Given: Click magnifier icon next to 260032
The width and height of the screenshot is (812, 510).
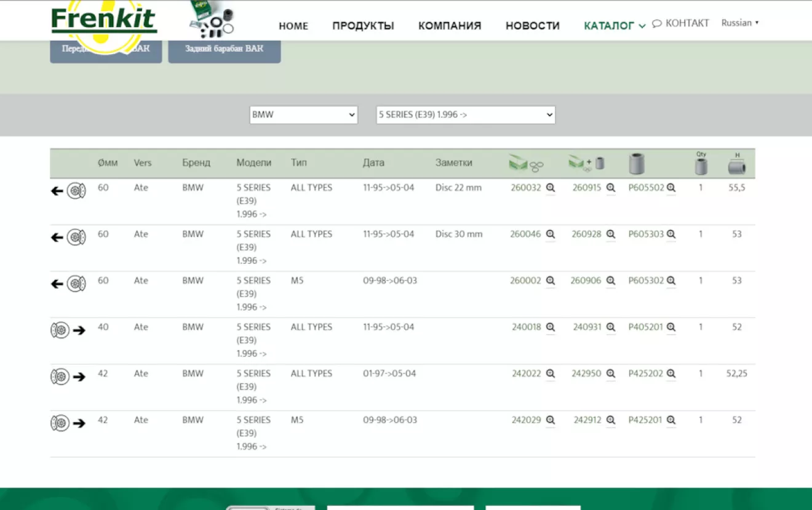Looking at the screenshot, I should coord(551,188).
